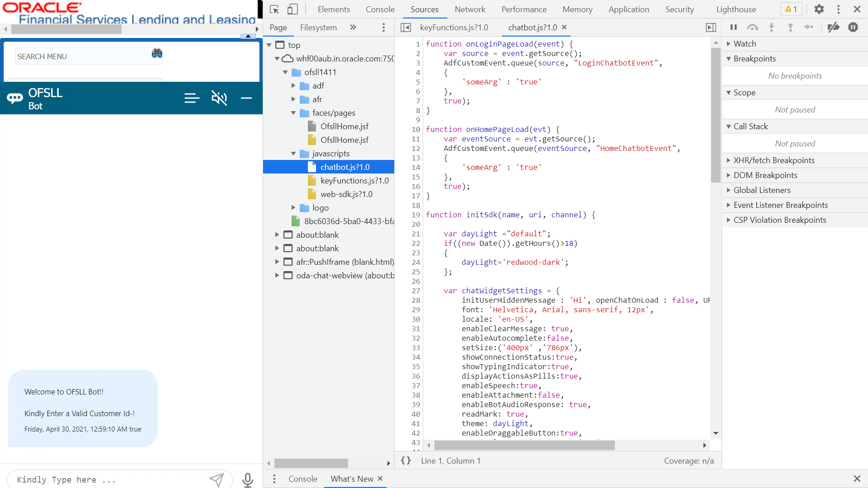Click the step out of function button

click(790, 28)
